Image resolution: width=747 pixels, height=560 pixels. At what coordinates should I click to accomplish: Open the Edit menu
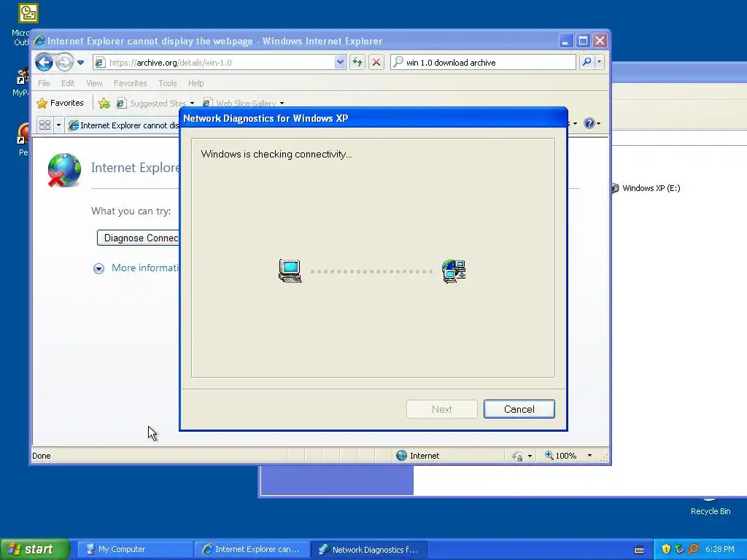[68, 83]
